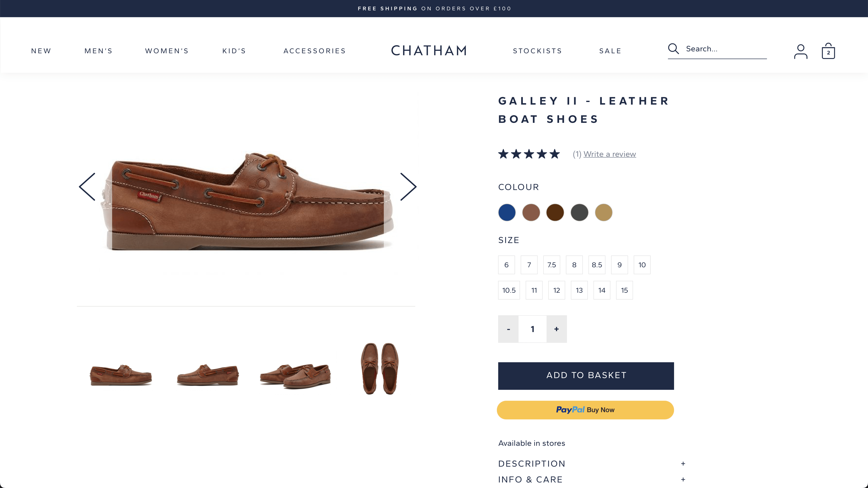The image size is (868, 488).
Task: Open the shopping basket icon
Action: (x=828, y=52)
